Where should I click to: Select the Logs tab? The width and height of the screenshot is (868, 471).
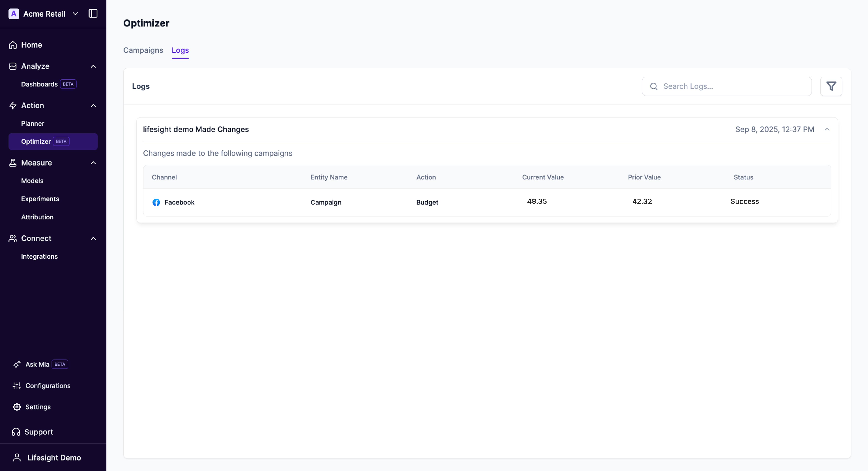180,50
